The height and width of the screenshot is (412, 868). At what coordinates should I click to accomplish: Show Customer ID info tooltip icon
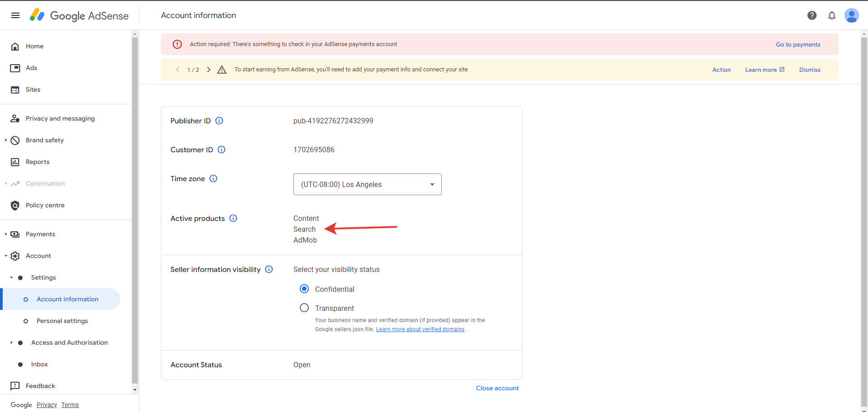point(222,150)
